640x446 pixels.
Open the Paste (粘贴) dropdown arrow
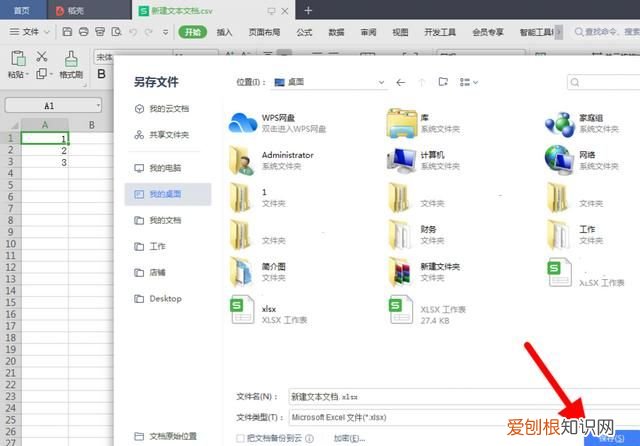27,75
